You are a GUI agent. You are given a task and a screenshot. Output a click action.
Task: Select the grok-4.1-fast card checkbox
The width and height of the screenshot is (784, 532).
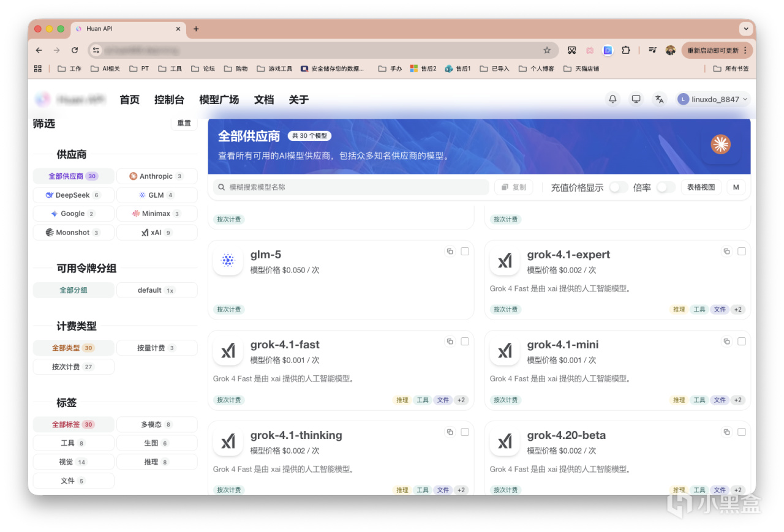pos(465,341)
